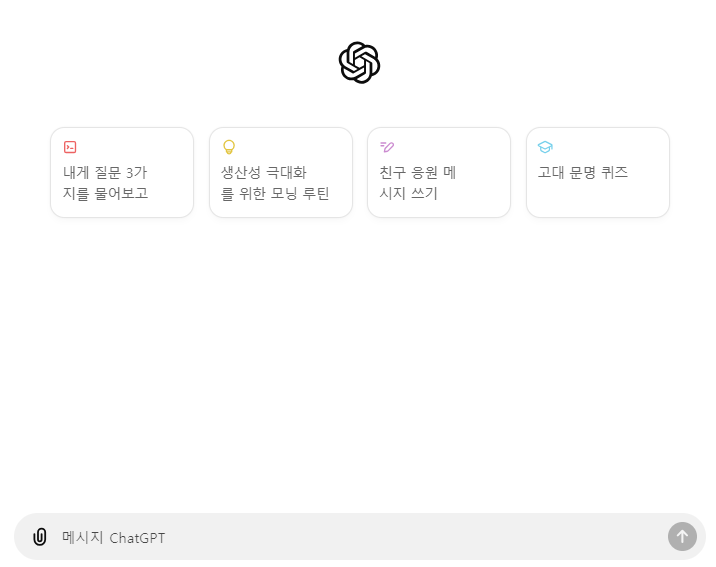Send message with the up-arrow button
Viewport: 716px width, 567px height.
point(682,536)
